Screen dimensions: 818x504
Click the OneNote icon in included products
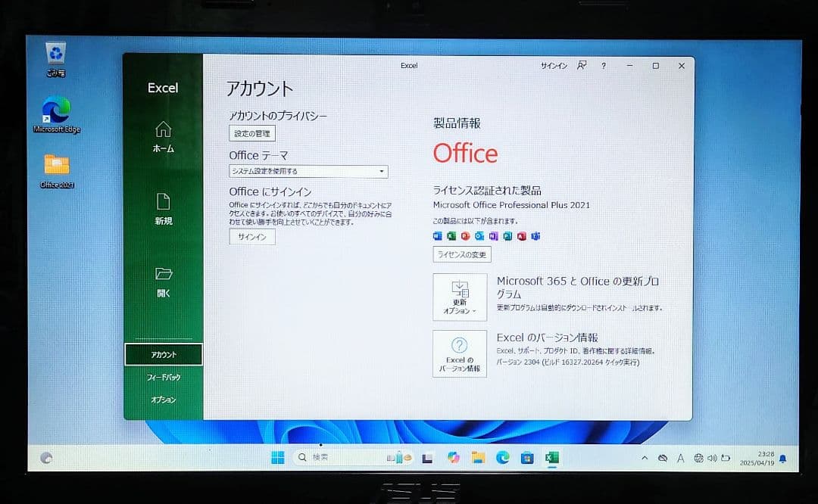pos(494,236)
